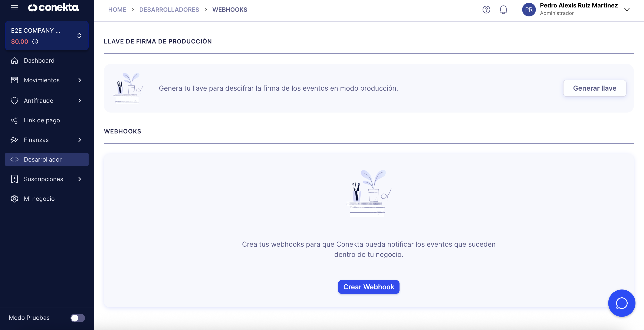This screenshot has width=644, height=330.
Task: Open the help question mark icon
Action: click(486, 10)
